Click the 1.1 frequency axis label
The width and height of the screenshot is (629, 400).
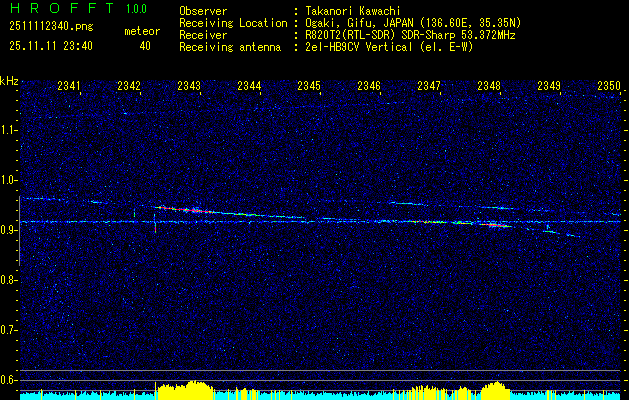[x=9, y=130]
